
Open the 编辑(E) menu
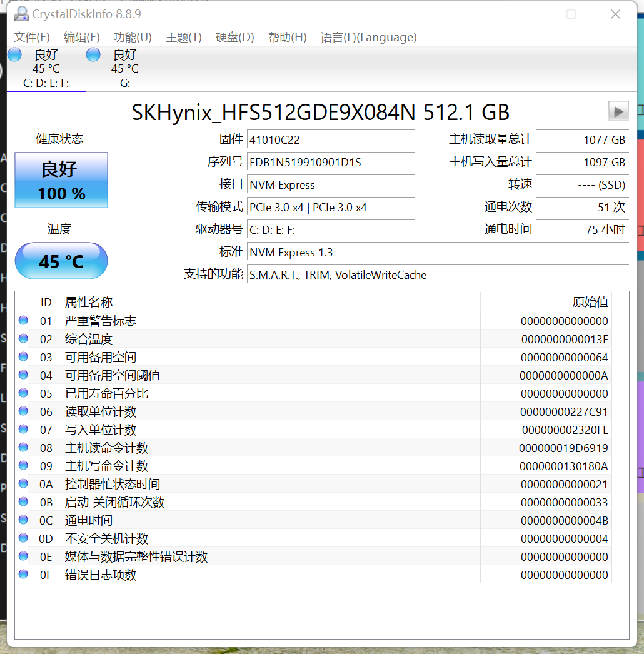pos(82,38)
